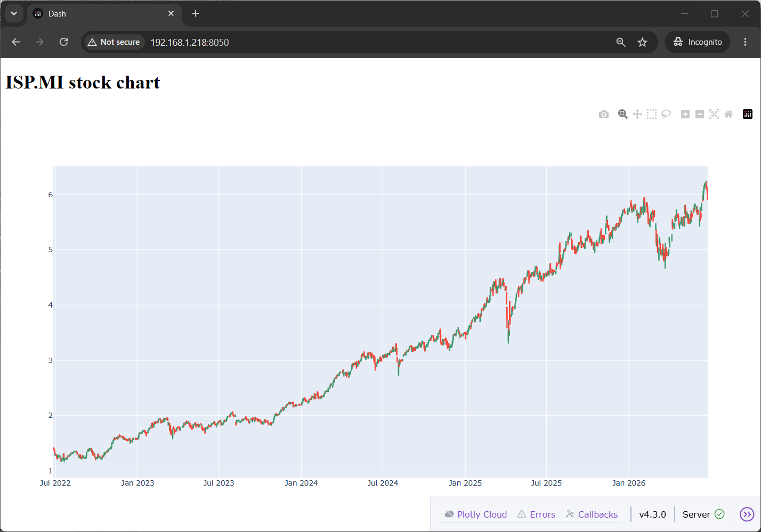
Task: Go back in browser history
Action: tap(16, 42)
